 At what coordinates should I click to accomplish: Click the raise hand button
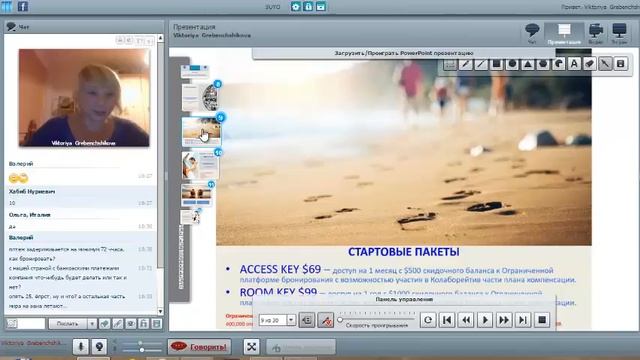(x=301, y=347)
